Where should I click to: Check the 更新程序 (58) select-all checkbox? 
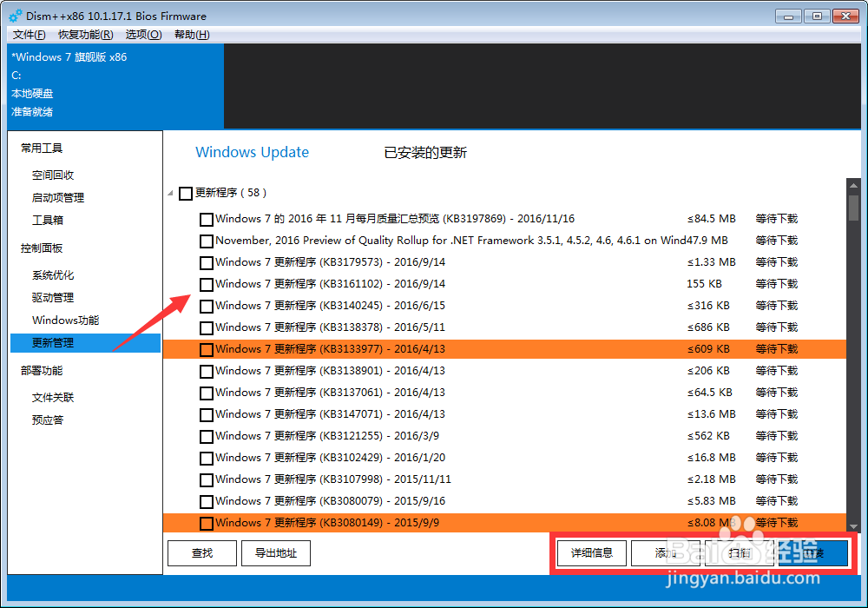pyautogui.click(x=186, y=193)
